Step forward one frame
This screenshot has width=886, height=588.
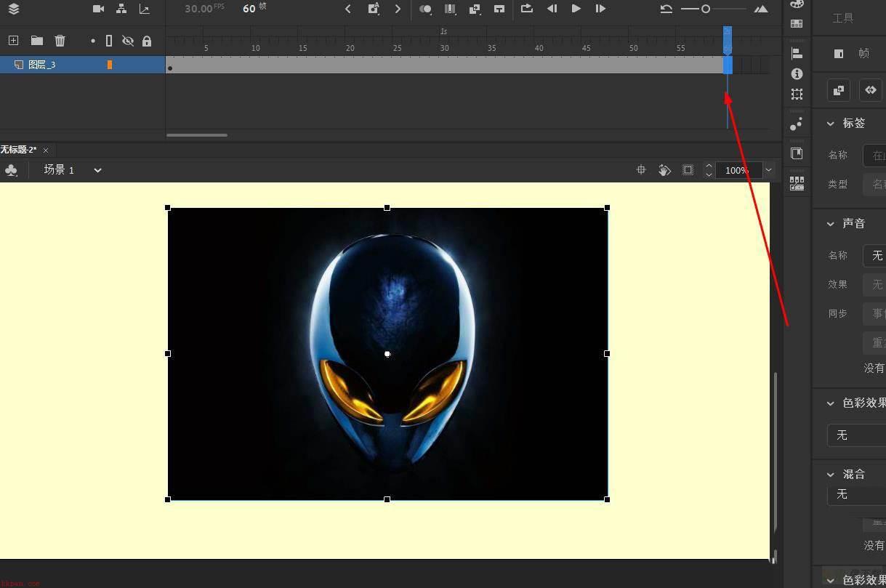600,9
